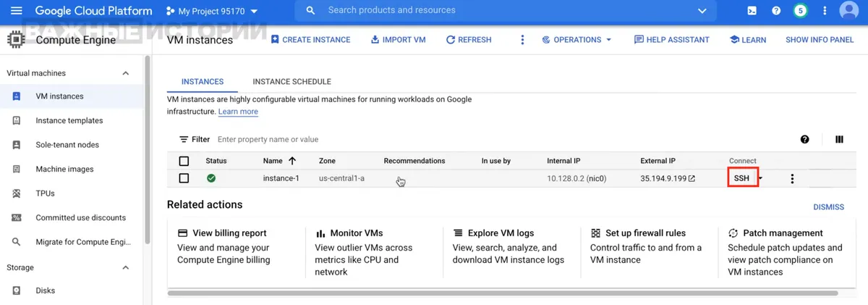Open the hamburger navigation menu
This screenshot has height=305, width=868.
click(x=17, y=11)
